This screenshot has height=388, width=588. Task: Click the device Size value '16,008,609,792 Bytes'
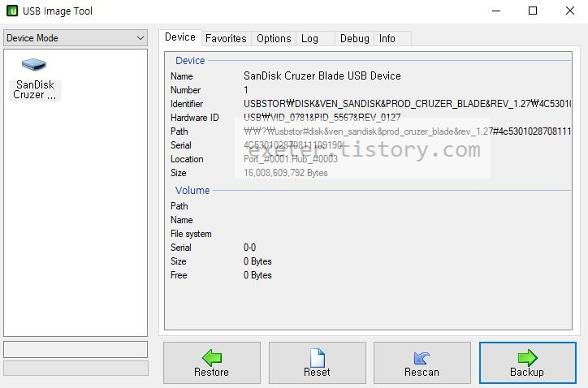[286, 173]
